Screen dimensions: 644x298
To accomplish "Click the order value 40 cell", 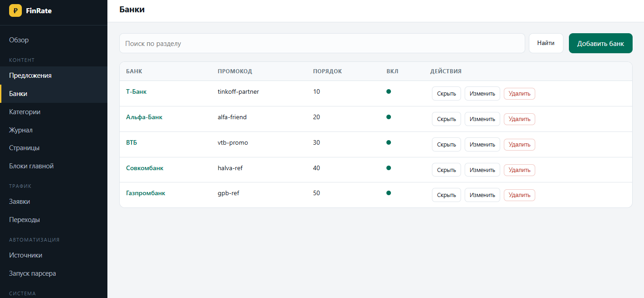I will (x=316, y=168).
